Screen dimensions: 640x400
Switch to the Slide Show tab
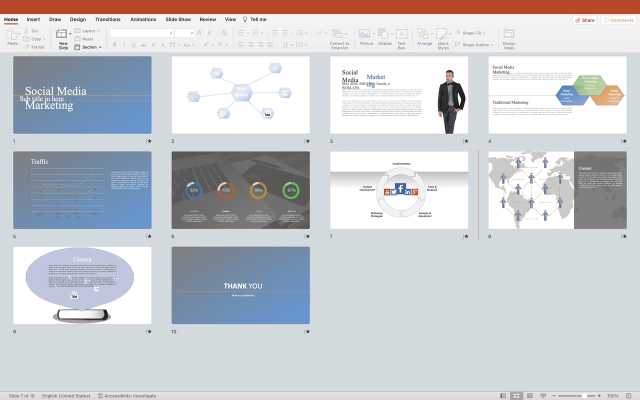(179, 19)
